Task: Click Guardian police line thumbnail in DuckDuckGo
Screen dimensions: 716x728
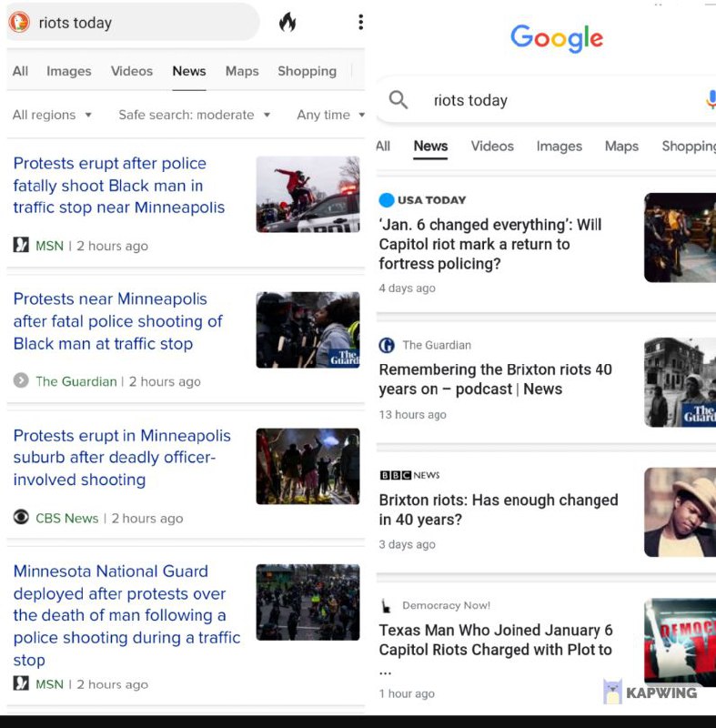Action: pyautogui.click(x=308, y=329)
